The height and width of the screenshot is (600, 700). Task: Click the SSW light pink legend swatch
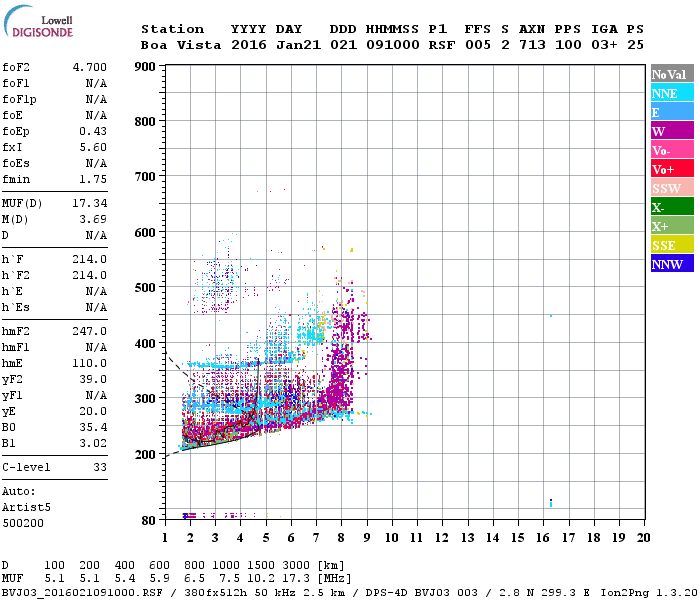click(672, 188)
